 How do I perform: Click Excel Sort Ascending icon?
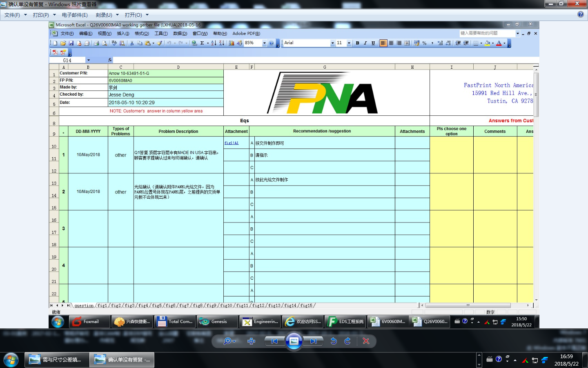click(214, 43)
